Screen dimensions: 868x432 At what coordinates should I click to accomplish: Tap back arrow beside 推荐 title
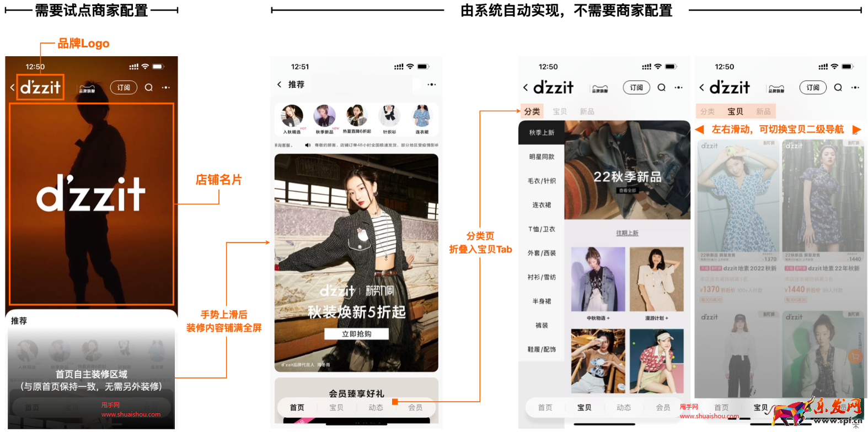coord(280,84)
